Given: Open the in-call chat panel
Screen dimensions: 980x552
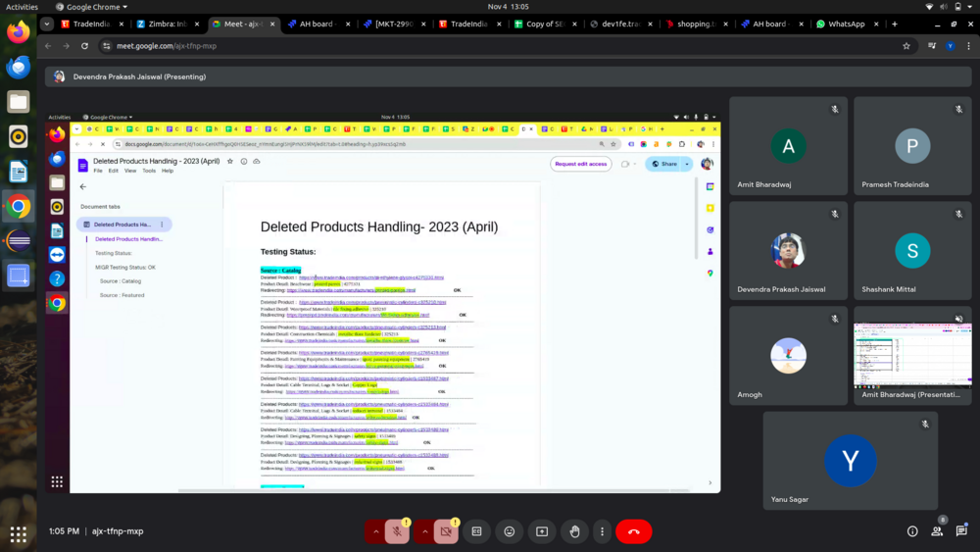Looking at the screenshot, I should (x=961, y=531).
